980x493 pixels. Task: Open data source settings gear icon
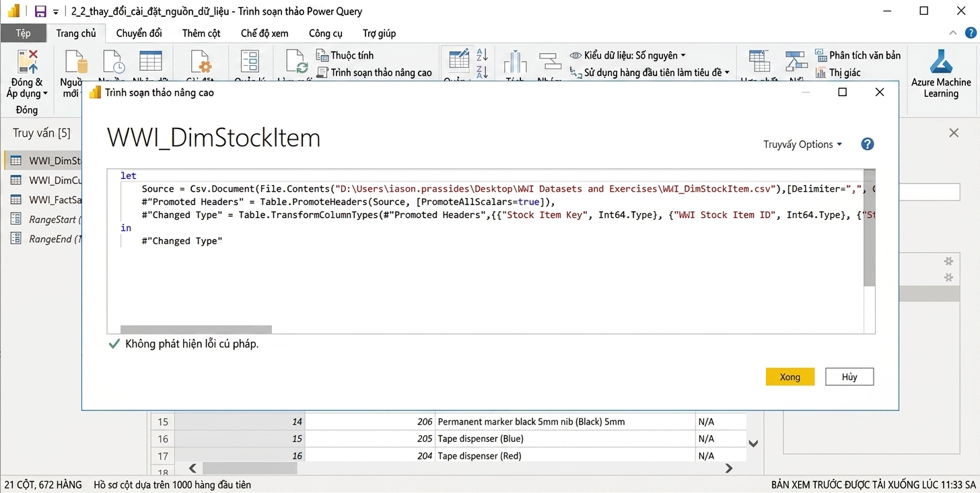click(x=201, y=62)
